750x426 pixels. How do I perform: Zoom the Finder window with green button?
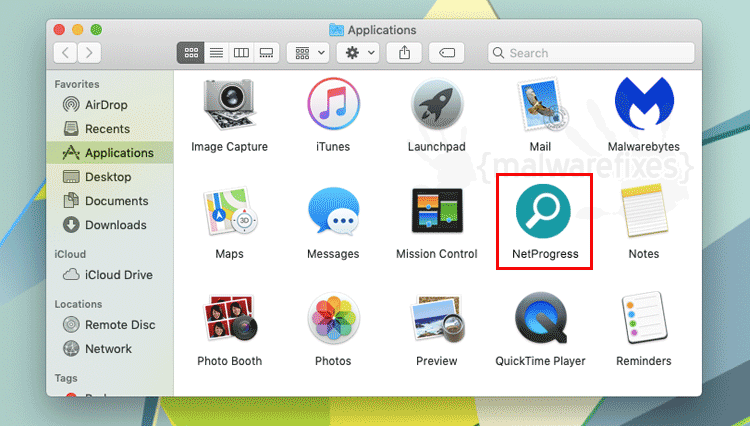96,30
